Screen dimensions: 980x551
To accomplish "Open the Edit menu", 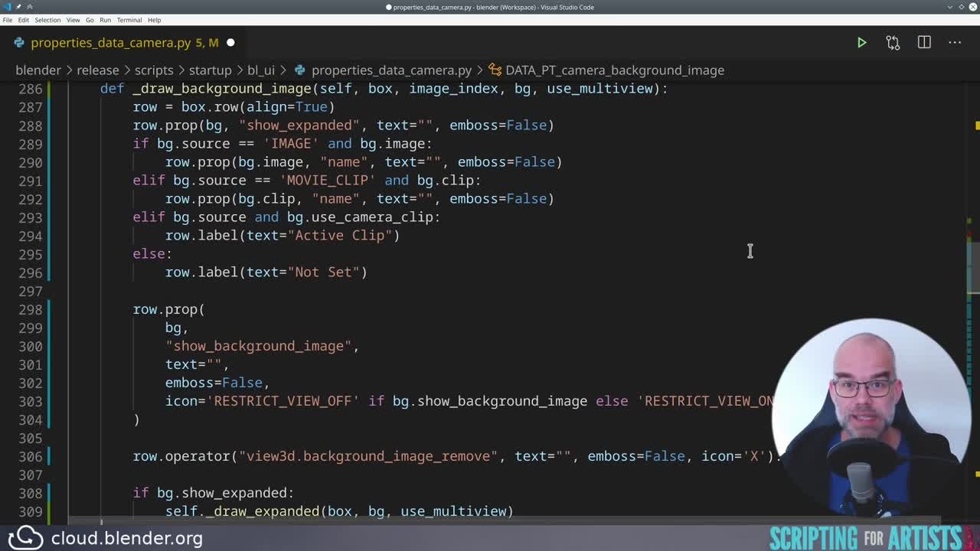I will pos(24,20).
